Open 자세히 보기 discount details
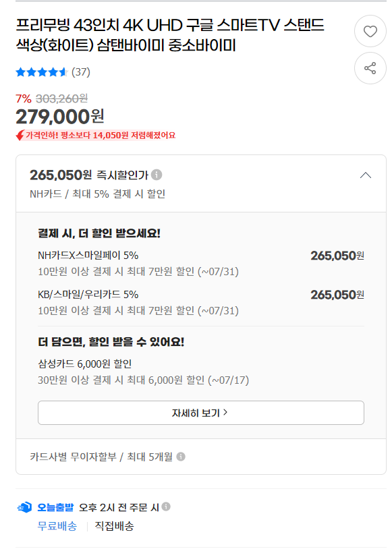The image size is (392, 549). tap(201, 413)
